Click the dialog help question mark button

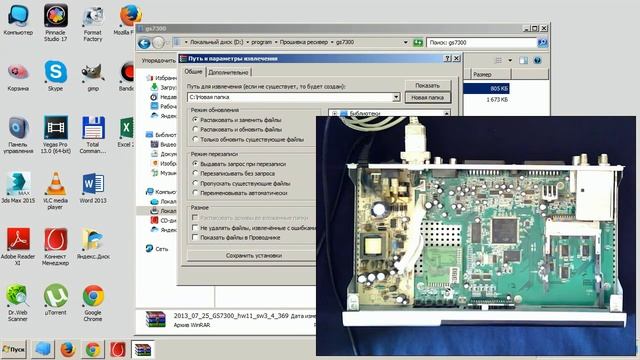[447, 59]
